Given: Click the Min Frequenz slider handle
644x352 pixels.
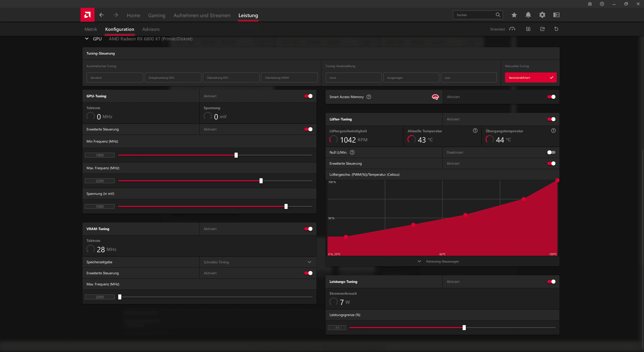Looking at the screenshot, I should coord(236,155).
